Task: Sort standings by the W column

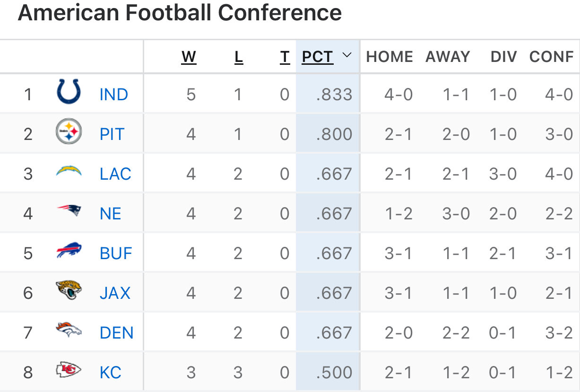Action: pyautogui.click(x=189, y=57)
